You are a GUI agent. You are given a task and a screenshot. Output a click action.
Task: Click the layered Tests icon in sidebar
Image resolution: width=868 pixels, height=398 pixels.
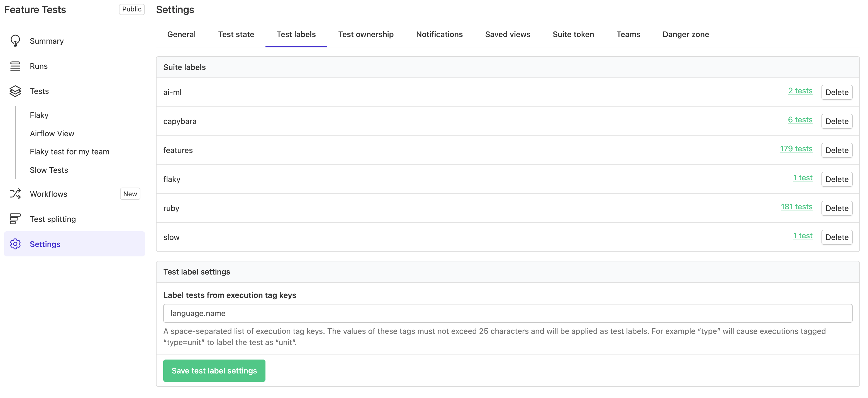pyautogui.click(x=15, y=91)
